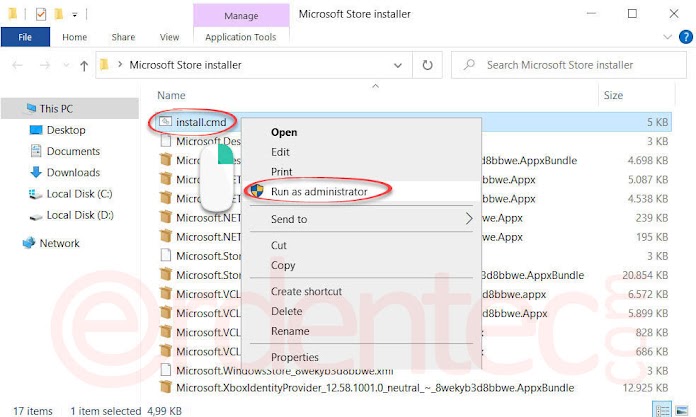Click the Search Microsoft Store installer field
This screenshot has width=696, height=417.
pyautogui.click(x=569, y=65)
